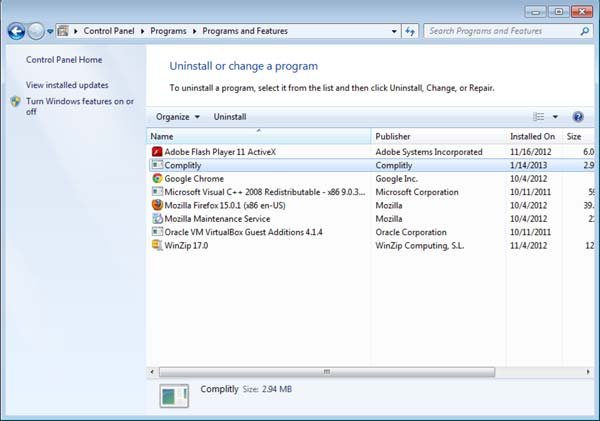Click install date 1/14/2013
Screen dimensions: 600x421
[x=528, y=165]
